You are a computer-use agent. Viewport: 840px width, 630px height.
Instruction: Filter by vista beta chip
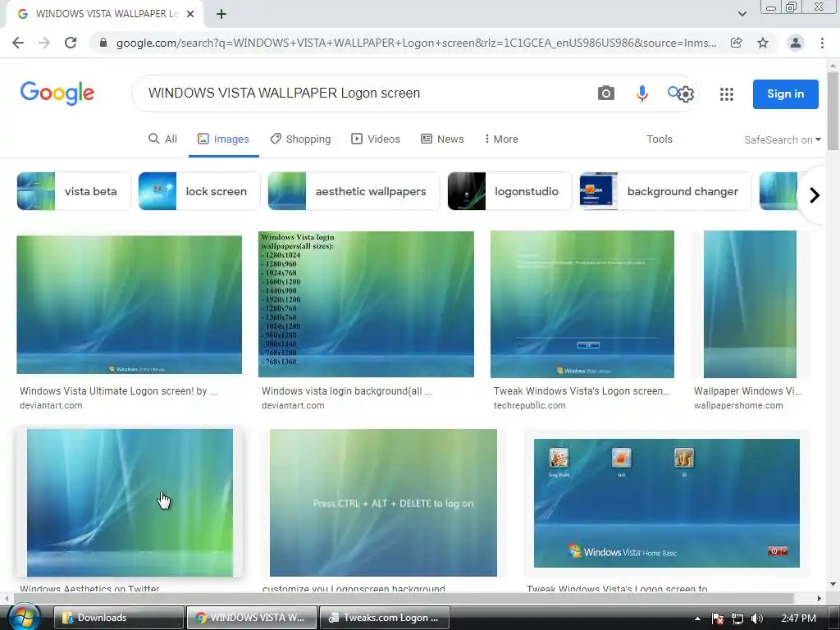(74, 191)
